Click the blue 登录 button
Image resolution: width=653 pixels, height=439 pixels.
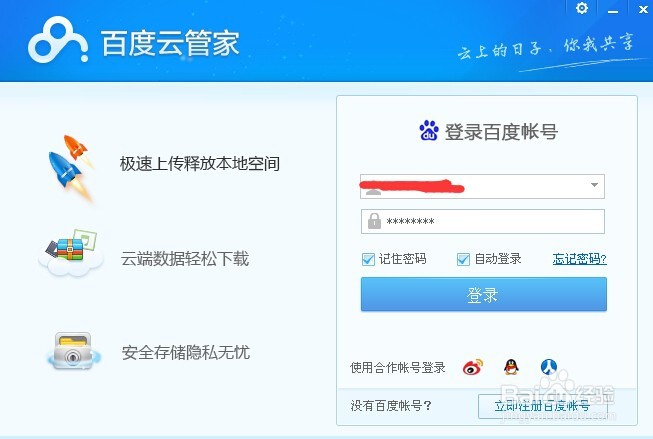point(484,294)
